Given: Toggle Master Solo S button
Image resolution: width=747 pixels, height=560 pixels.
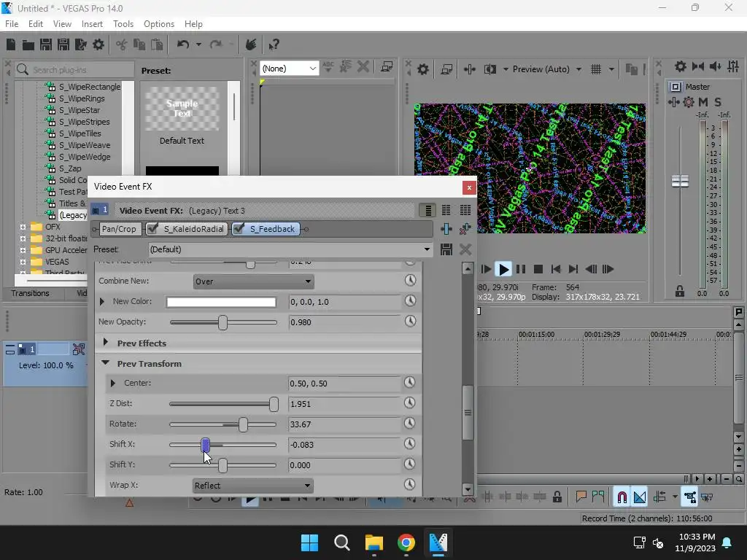Looking at the screenshot, I should 718,102.
